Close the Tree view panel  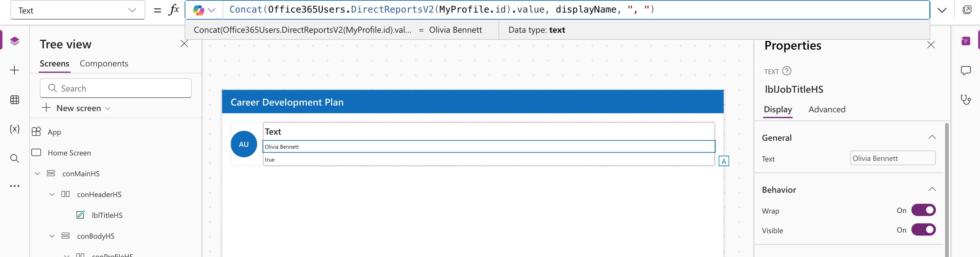tap(184, 44)
